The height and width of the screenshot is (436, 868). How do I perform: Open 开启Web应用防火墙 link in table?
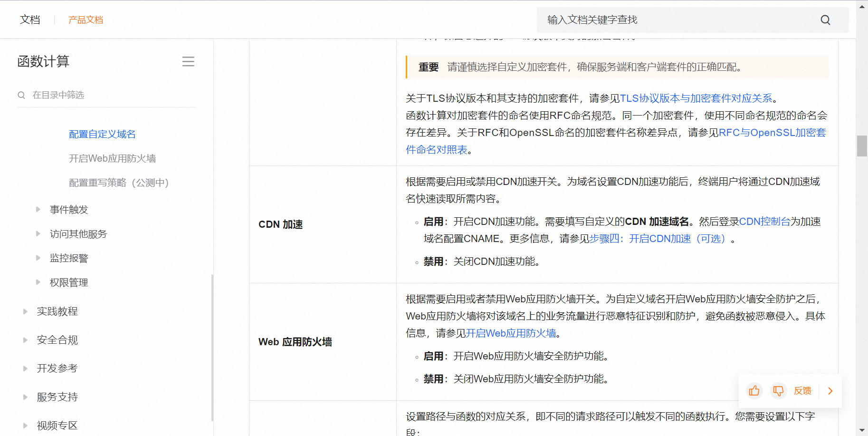pos(511,333)
